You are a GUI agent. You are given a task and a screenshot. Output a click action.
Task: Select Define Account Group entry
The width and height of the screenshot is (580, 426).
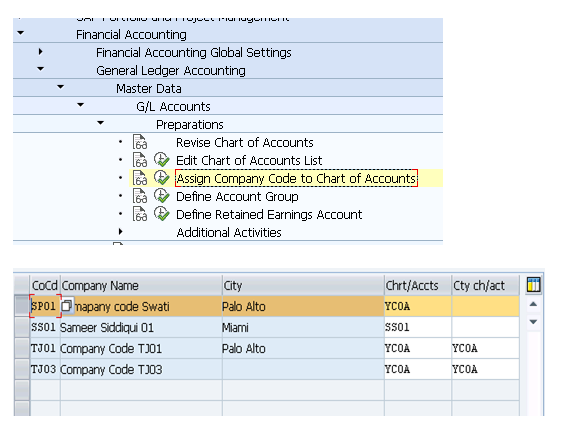(237, 196)
